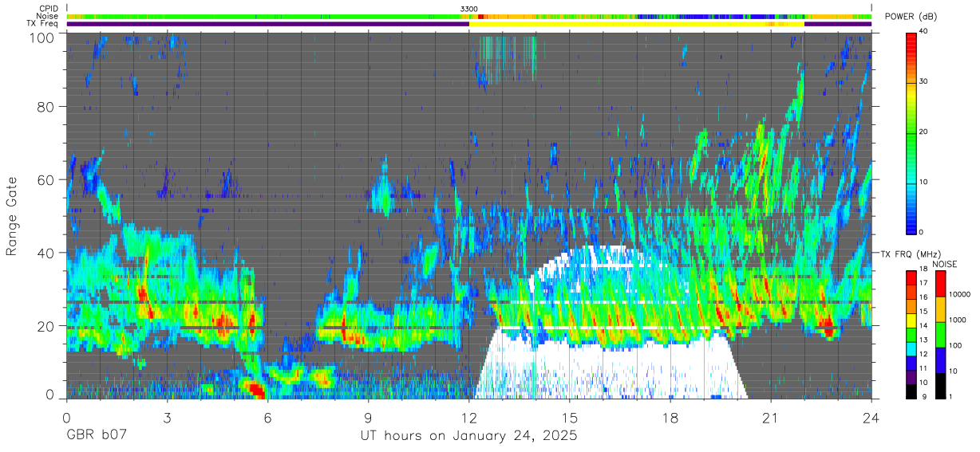Click the 21 hour tick on UT axis
980x452 pixels.
tap(771, 417)
